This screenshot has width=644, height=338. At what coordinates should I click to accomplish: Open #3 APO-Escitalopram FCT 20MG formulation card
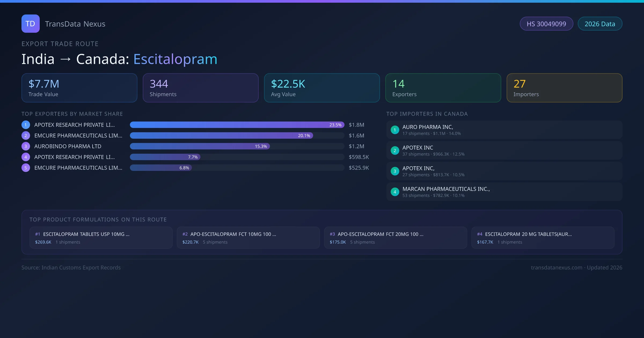click(395, 238)
